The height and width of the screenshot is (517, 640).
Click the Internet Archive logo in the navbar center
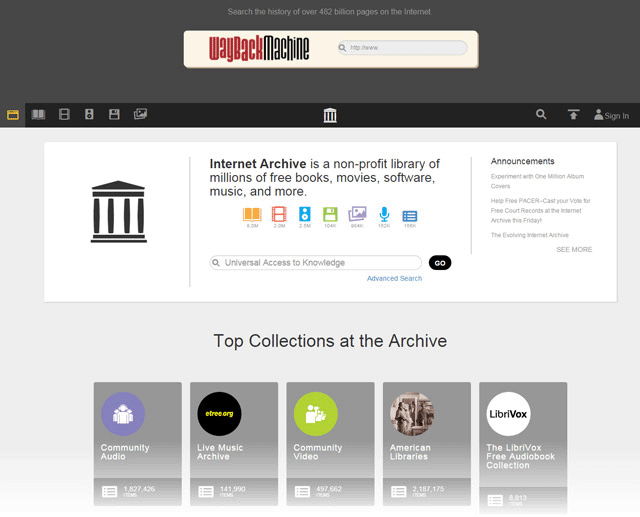330,115
